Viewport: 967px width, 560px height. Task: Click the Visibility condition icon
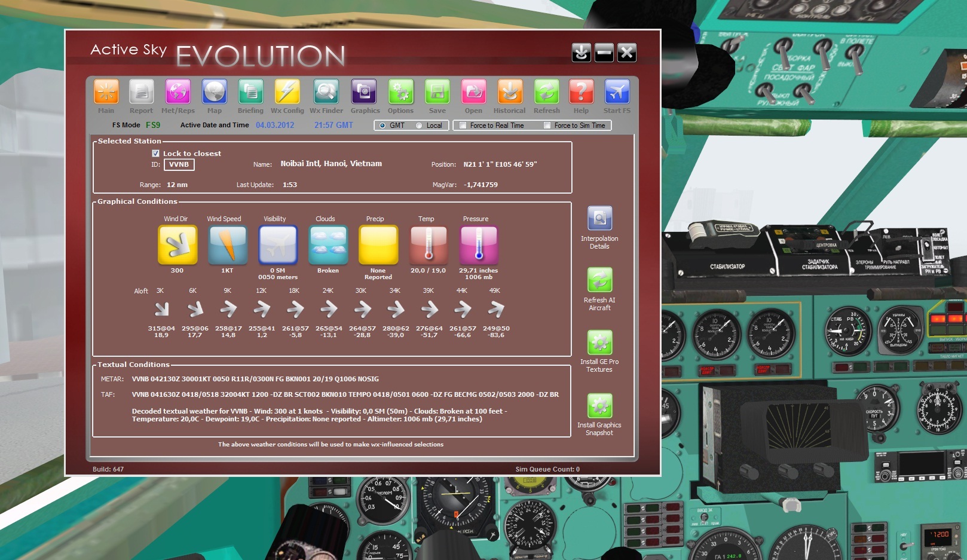click(278, 245)
